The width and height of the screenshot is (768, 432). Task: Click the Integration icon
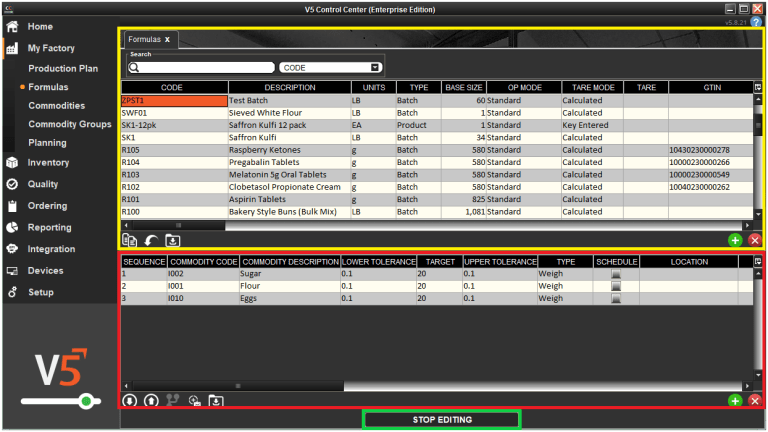tap(12, 249)
